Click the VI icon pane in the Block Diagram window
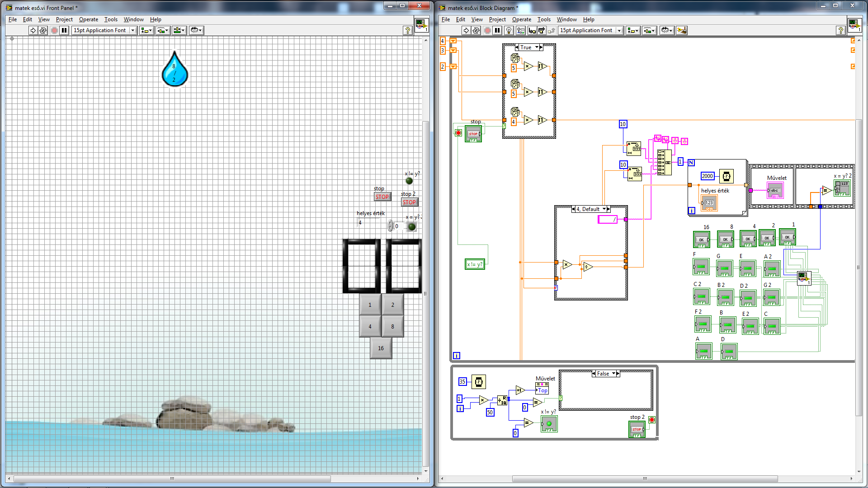This screenshot has width=868, height=488. click(x=854, y=25)
